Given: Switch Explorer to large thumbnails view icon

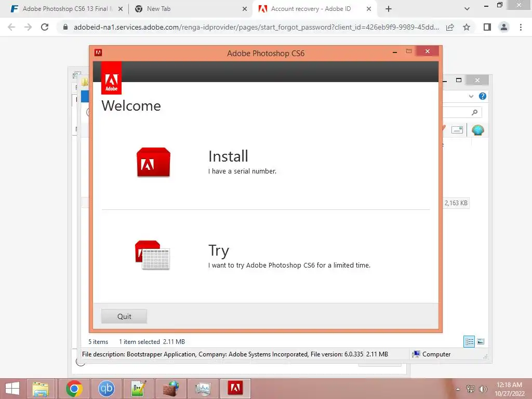Looking at the screenshot, I should [481, 341].
